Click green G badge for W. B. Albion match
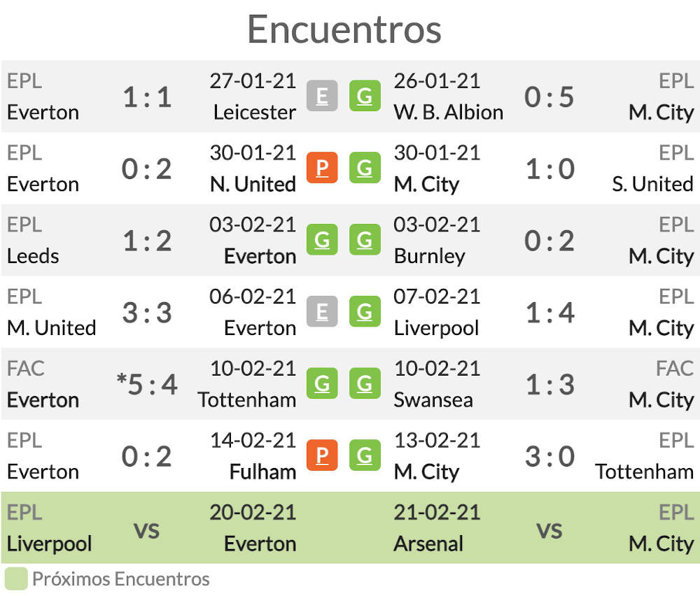Screen dimensions: 700x596 pyautogui.click(x=365, y=95)
